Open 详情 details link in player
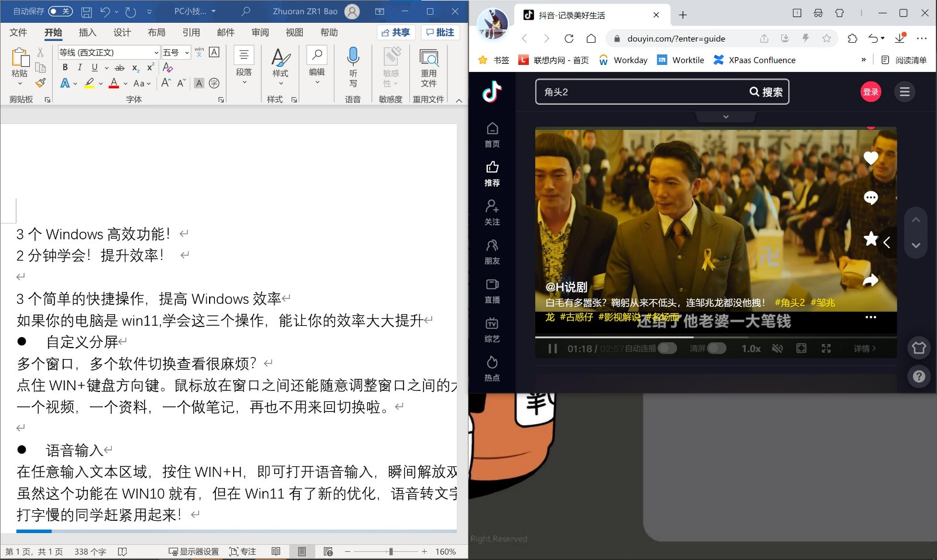The image size is (937, 560). [865, 348]
